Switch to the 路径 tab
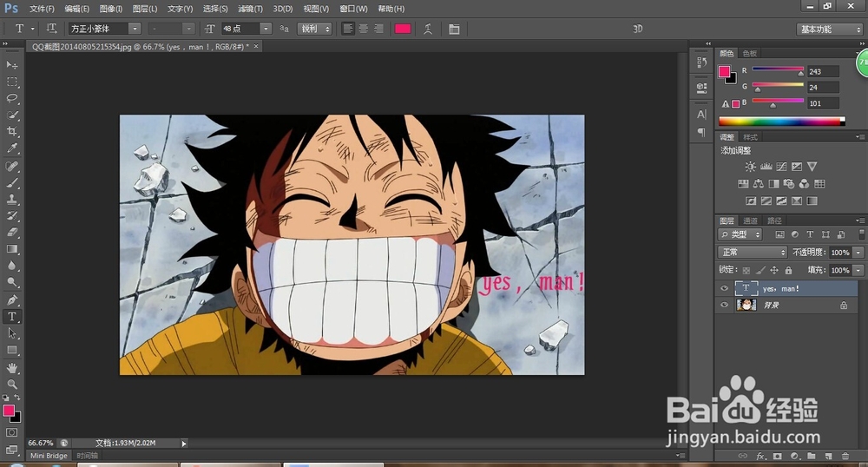The width and height of the screenshot is (868, 467). (774, 220)
